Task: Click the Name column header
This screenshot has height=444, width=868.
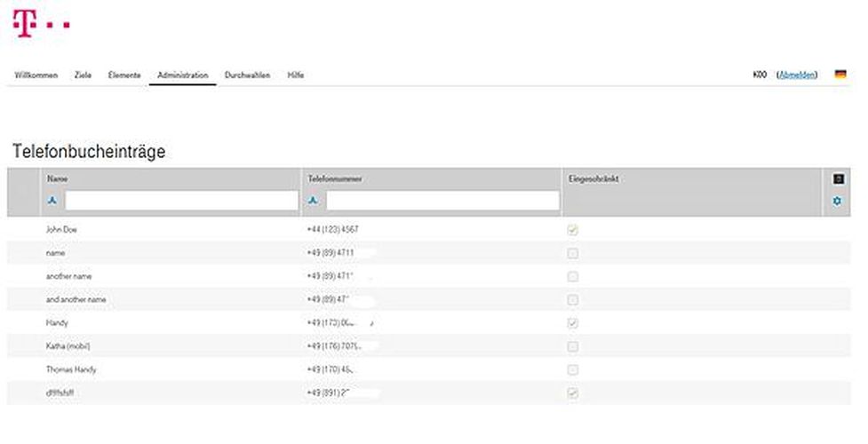Action: pos(58,178)
